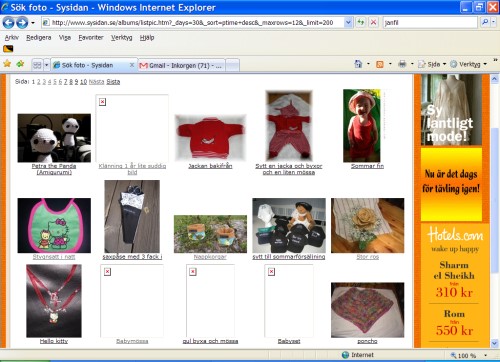The width and height of the screenshot is (500, 362).
Task: Open the Petra the Panda photo link
Action: click(54, 169)
